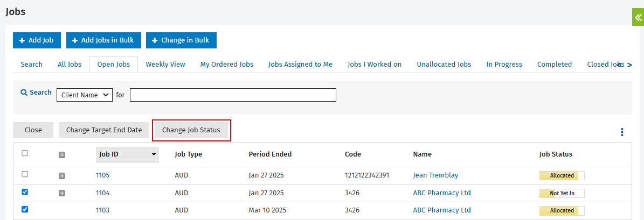Click the Close button above table

click(x=33, y=130)
